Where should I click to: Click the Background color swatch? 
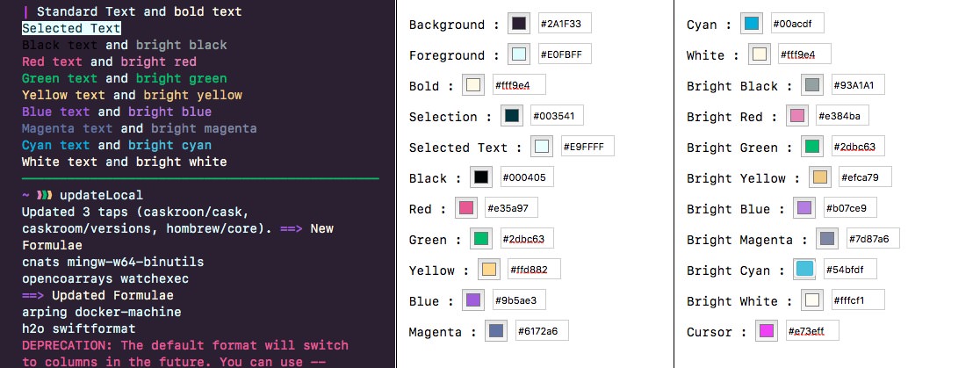[x=519, y=24]
